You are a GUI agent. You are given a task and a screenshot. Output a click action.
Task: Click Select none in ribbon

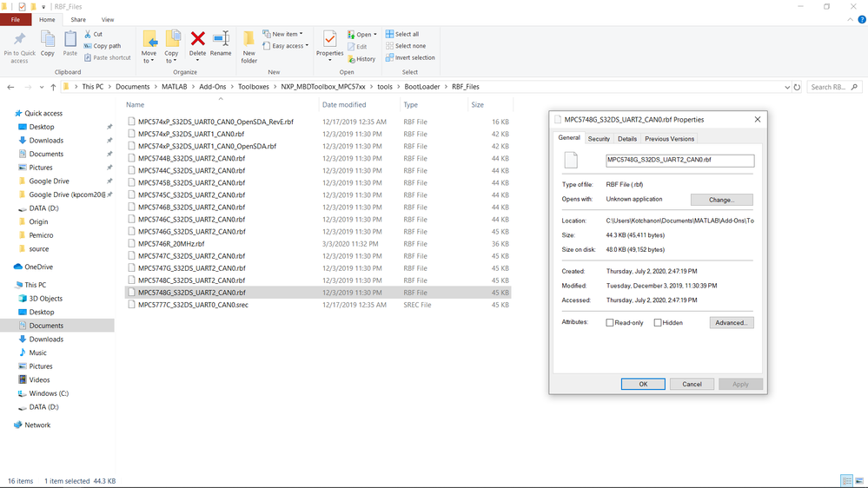coord(406,46)
